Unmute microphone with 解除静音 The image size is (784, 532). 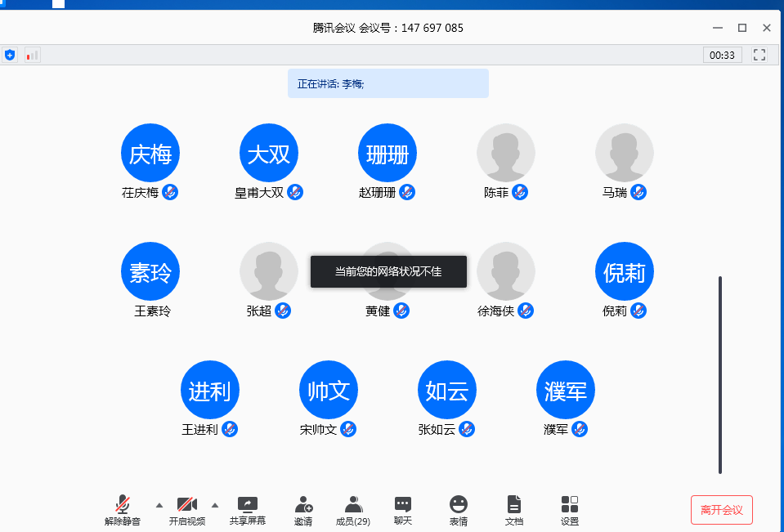click(x=123, y=510)
